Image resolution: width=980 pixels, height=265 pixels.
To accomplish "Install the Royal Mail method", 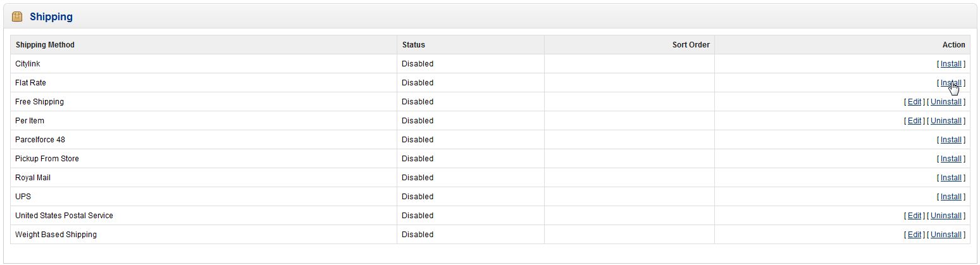I will click(x=951, y=178).
